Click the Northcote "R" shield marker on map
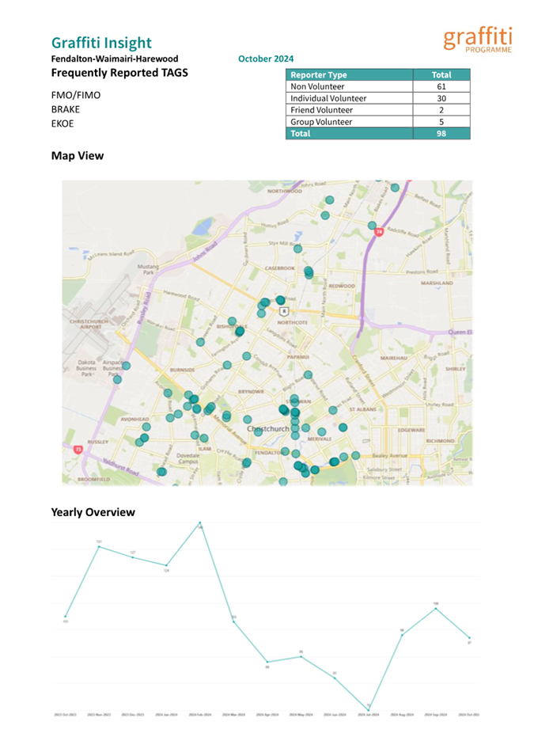Viewport: 534px width, 756px height. (284, 311)
